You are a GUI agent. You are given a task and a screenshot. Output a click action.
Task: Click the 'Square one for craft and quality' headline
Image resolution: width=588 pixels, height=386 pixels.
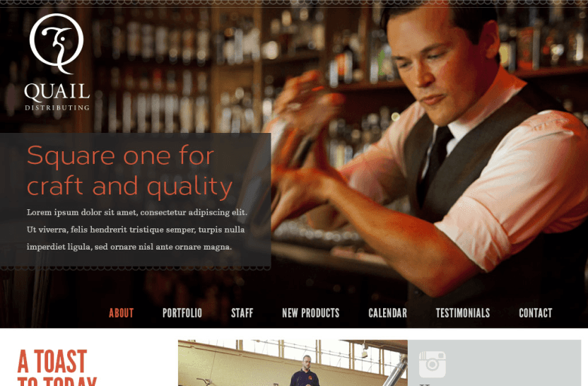(x=129, y=170)
